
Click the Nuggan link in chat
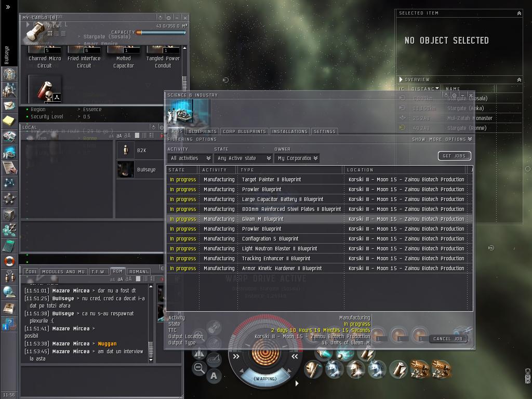[107, 343]
